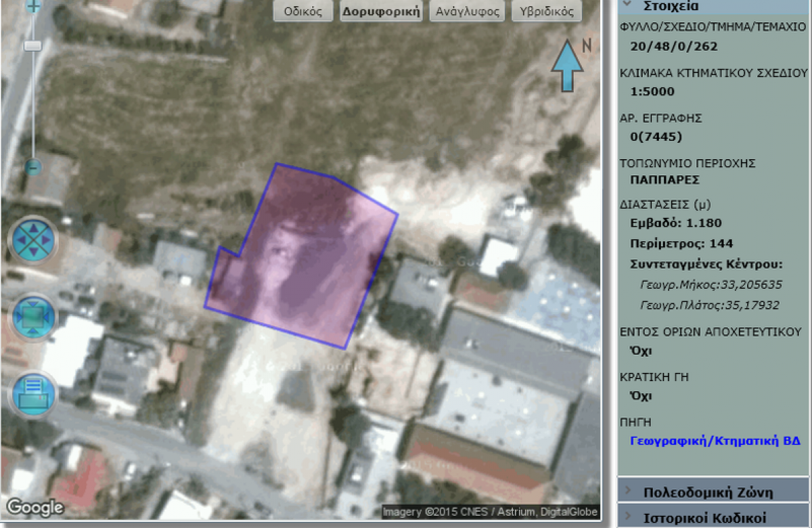Click the Google logo on map

click(x=35, y=507)
